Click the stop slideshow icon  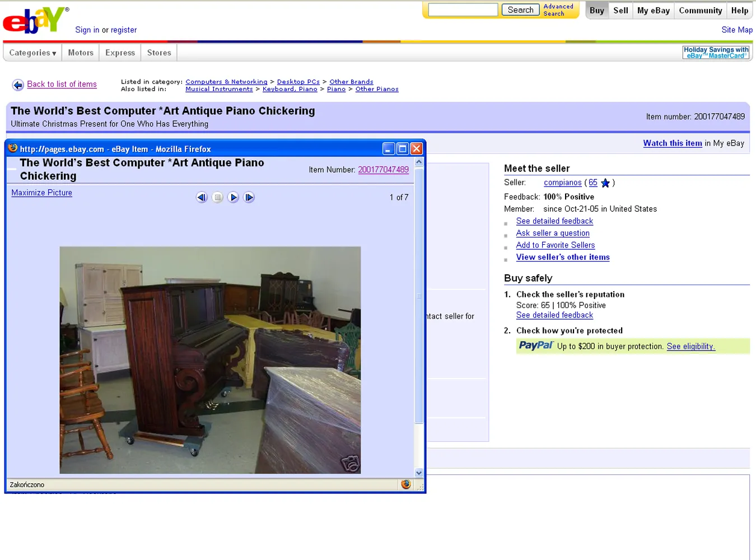(x=217, y=197)
